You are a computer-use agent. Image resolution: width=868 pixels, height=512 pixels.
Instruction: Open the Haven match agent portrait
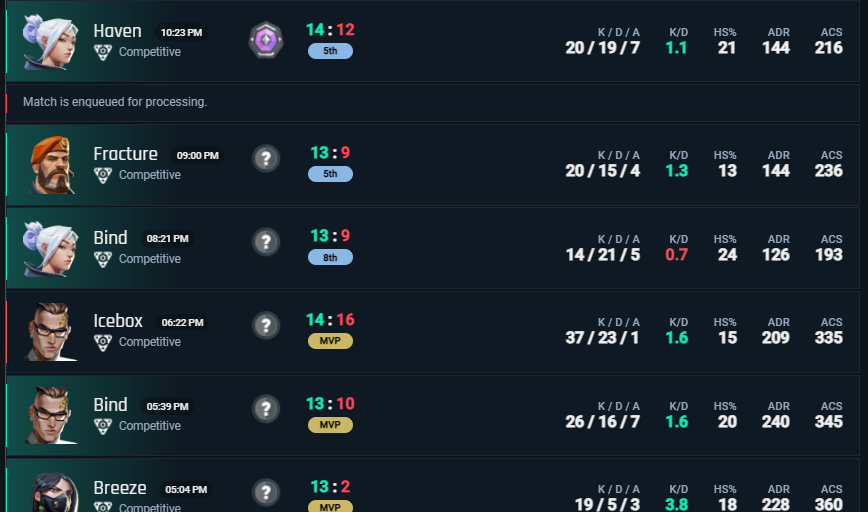tap(50, 42)
